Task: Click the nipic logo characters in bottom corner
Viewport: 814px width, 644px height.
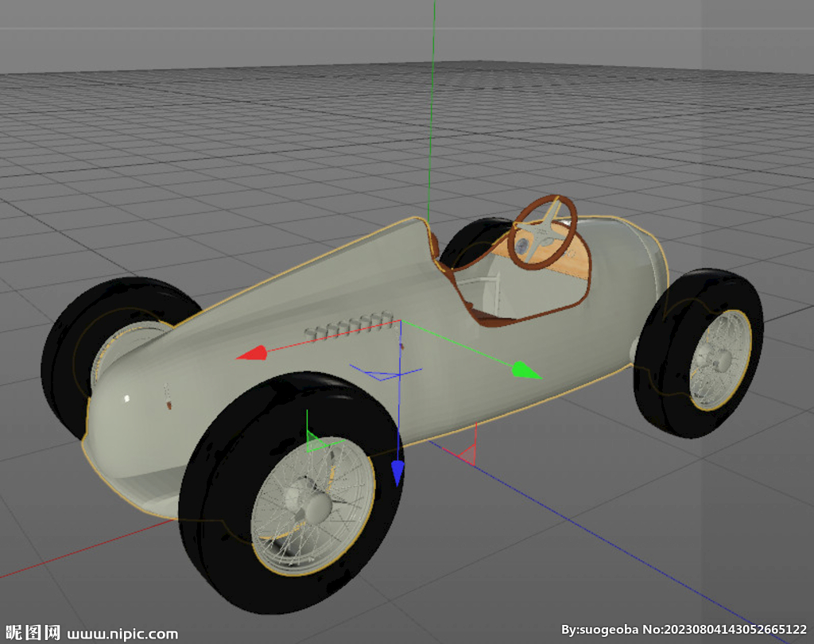Action: coord(32,632)
